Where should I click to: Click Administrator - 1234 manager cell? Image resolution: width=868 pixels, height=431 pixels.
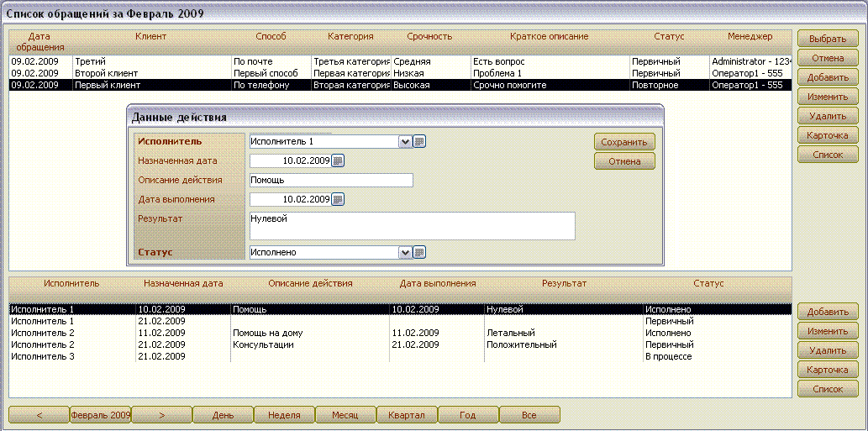pos(750,61)
